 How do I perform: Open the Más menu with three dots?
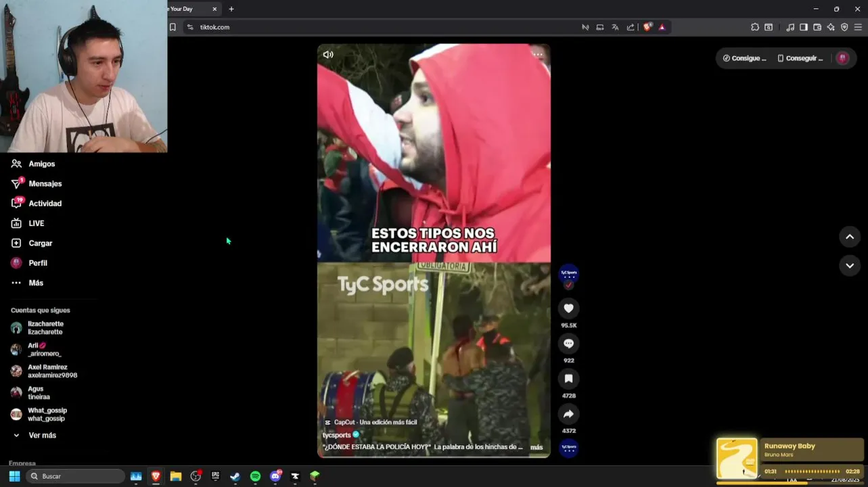pos(26,283)
